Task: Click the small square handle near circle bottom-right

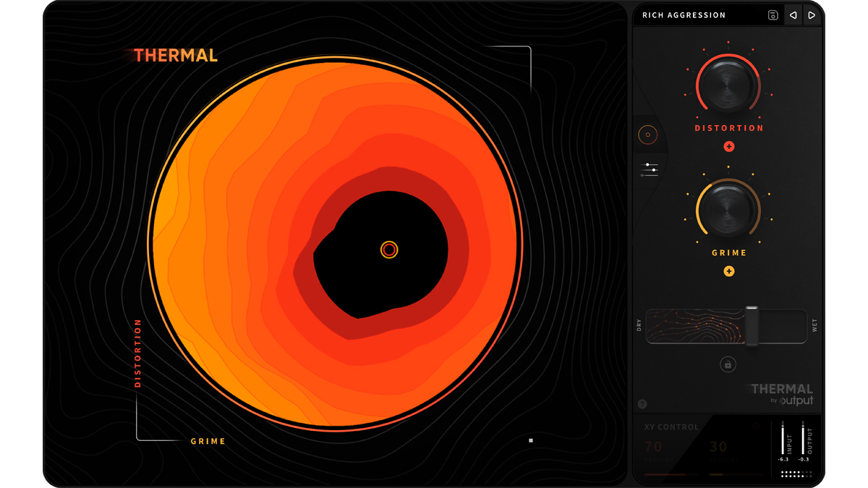Action: 531,440
